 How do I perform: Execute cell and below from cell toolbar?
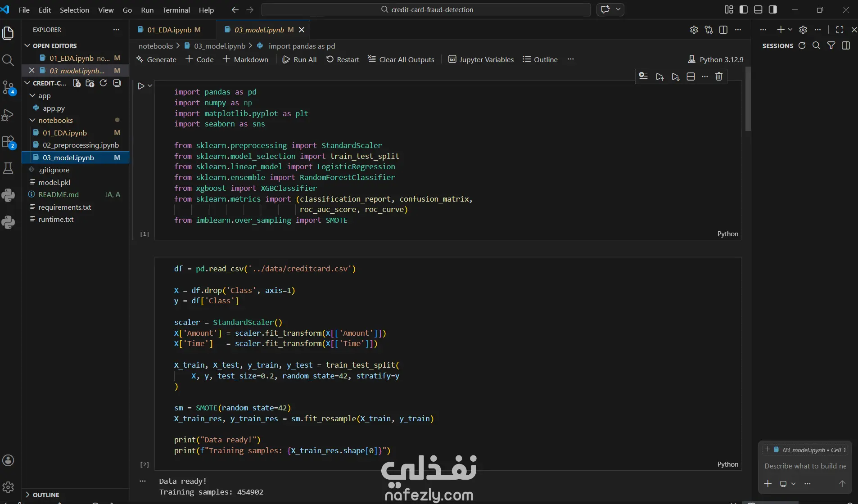(x=675, y=76)
